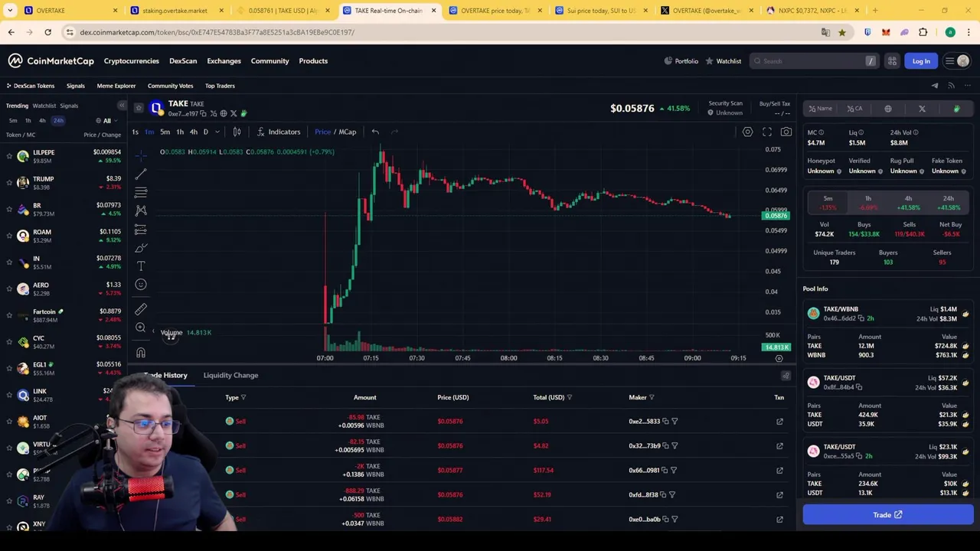Select 1h chart interval
The width and height of the screenshot is (980, 551).
pyautogui.click(x=179, y=132)
